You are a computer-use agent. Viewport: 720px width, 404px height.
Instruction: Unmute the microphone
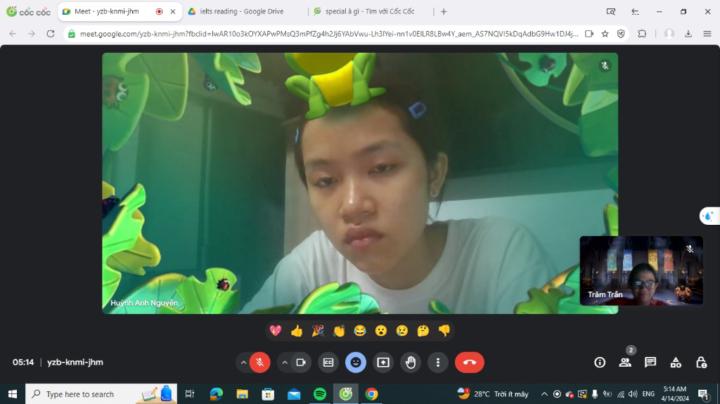tap(260, 363)
